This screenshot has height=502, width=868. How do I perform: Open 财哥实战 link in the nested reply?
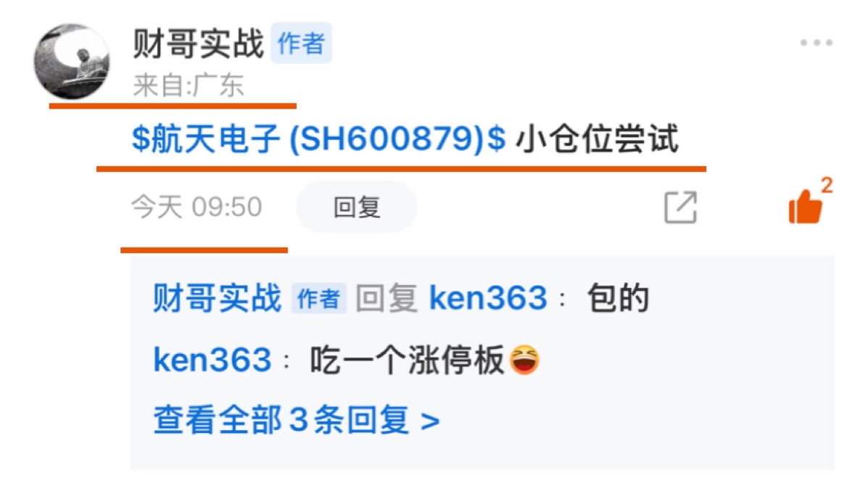tap(217, 298)
